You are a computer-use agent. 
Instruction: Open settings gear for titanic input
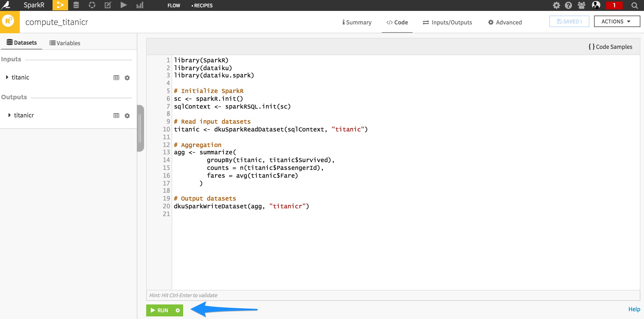(127, 78)
